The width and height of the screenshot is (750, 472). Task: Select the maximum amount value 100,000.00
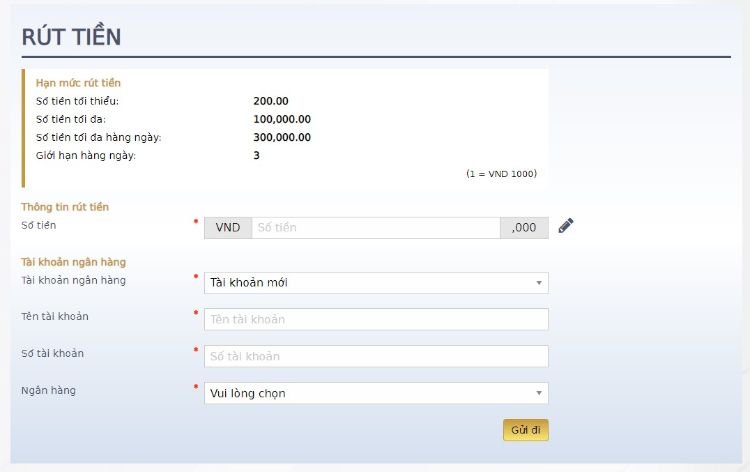pyautogui.click(x=282, y=119)
